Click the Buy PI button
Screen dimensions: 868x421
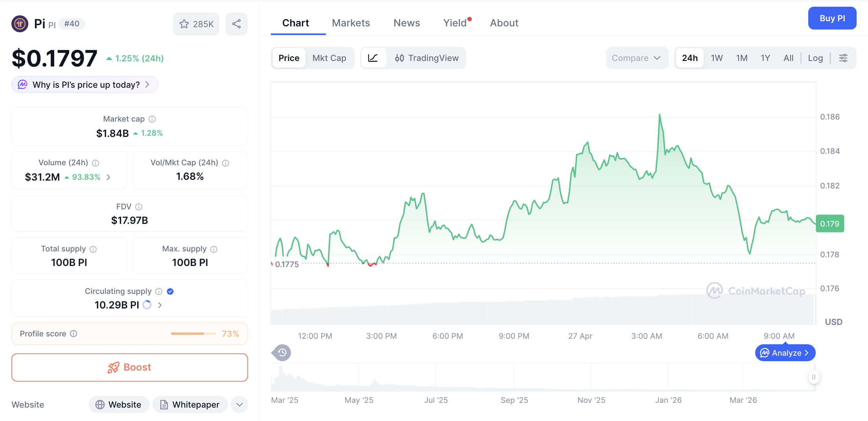[x=832, y=18]
